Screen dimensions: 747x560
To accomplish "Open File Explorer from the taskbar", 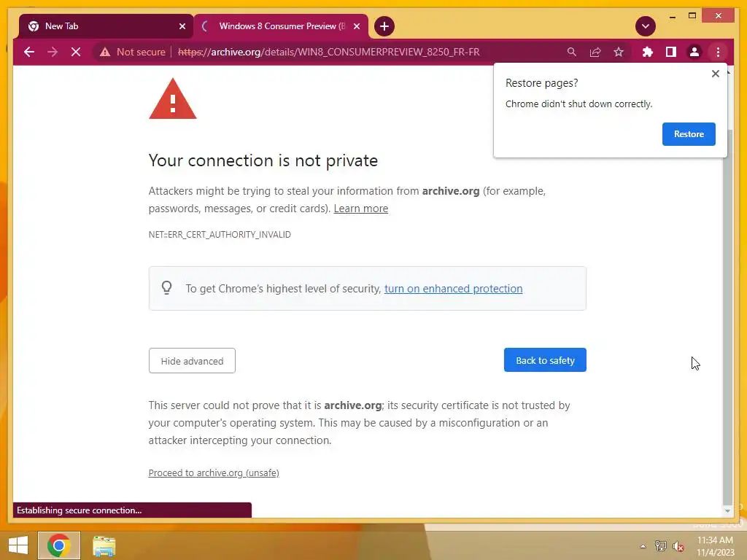I will pos(104,545).
